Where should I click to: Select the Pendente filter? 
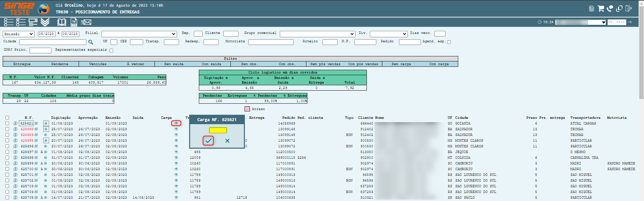click(60, 64)
